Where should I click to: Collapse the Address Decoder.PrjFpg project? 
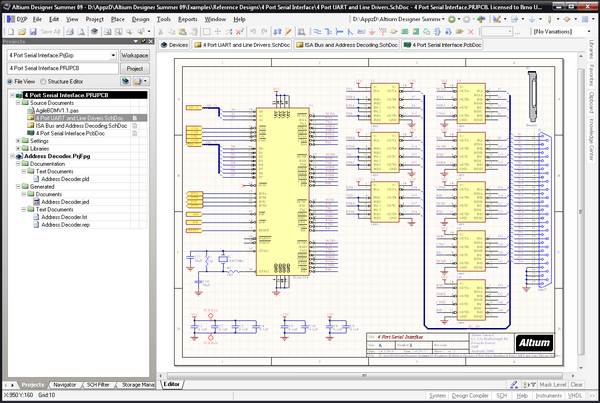click(12, 156)
